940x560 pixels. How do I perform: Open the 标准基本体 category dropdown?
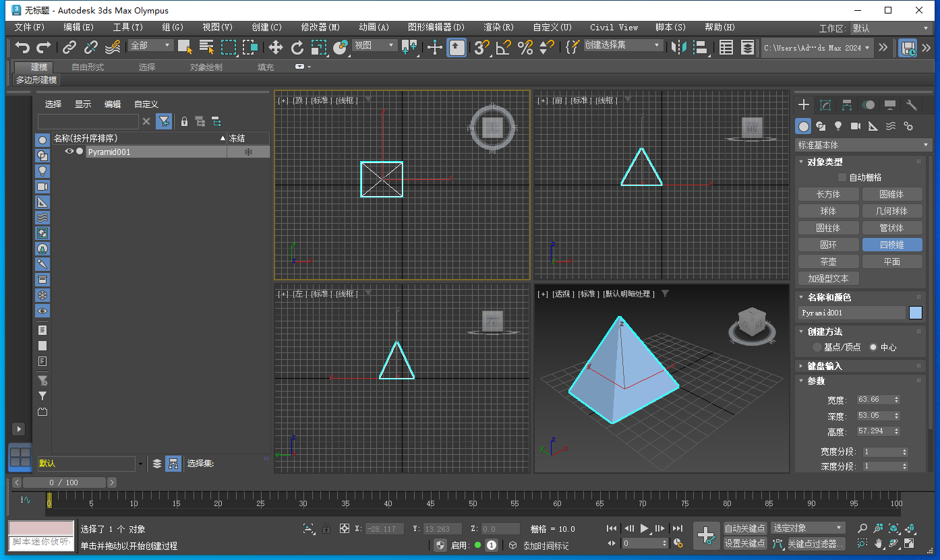pyautogui.click(x=863, y=145)
